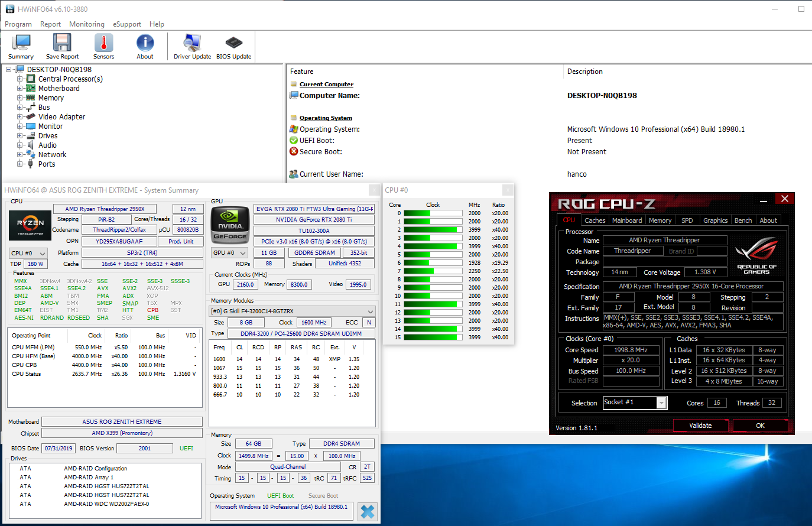Click the Ryzen Threadripper logo

pyautogui.click(x=30, y=226)
